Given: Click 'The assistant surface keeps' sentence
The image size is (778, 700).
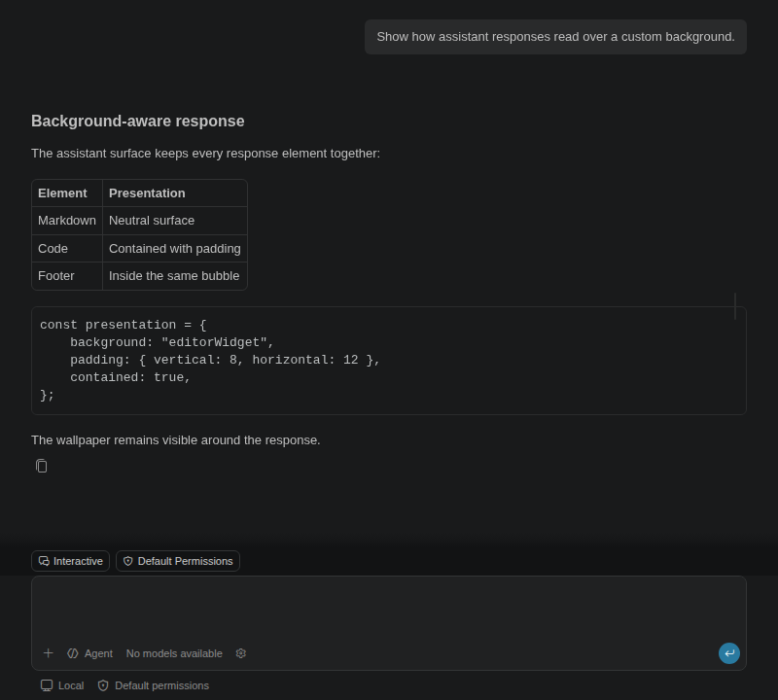Looking at the screenshot, I should pyautogui.click(x=205, y=154).
